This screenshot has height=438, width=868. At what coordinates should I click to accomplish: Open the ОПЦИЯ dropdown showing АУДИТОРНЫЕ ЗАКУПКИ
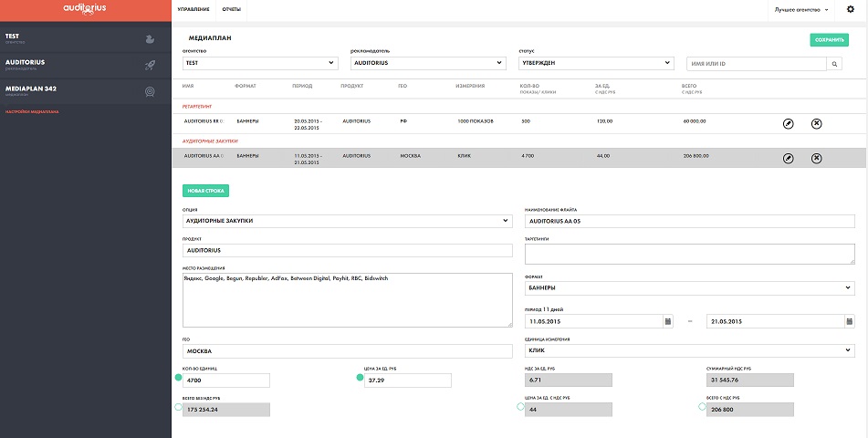pyautogui.click(x=347, y=221)
